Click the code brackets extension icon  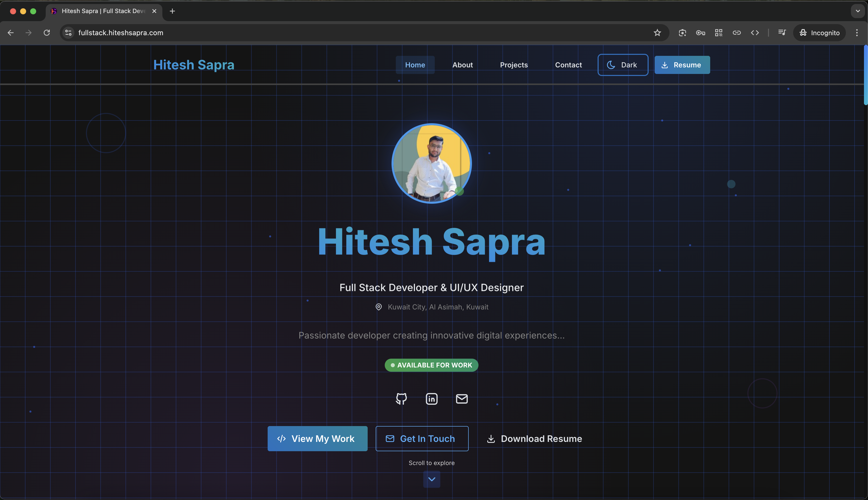click(755, 33)
